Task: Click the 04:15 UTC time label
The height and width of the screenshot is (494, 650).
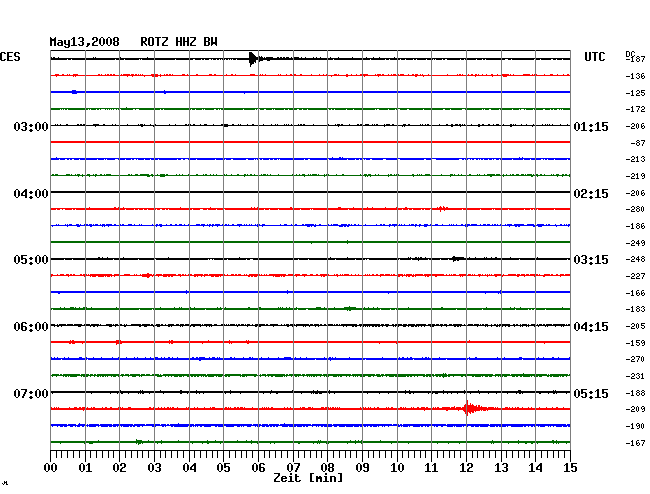Action: (591, 327)
